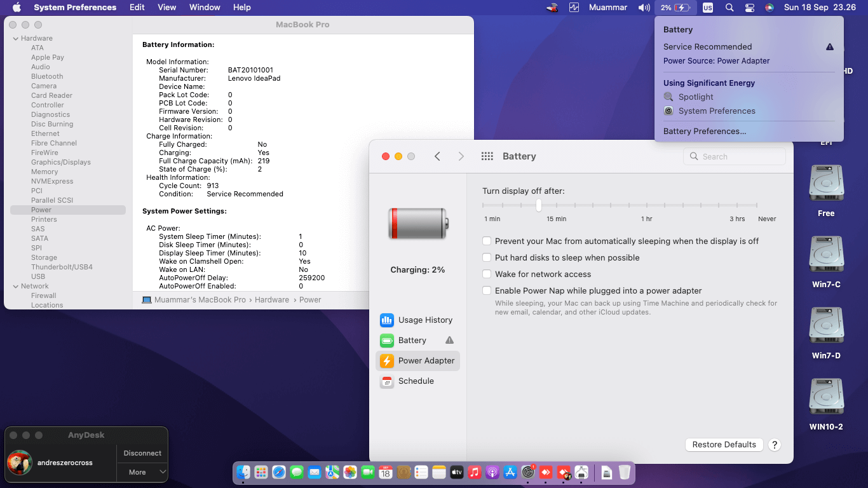The width and height of the screenshot is (868, 488).
Task: Collapse the Hardware section in sidebar
Action: 15,39
